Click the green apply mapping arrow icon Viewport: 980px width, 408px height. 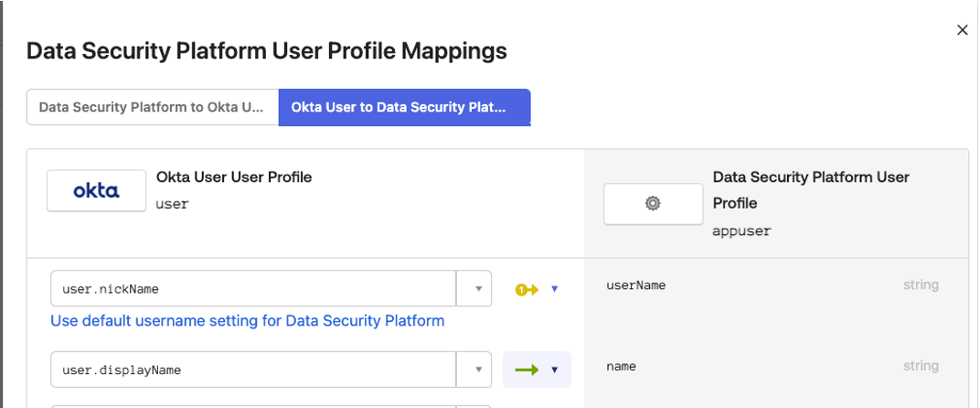527,370
